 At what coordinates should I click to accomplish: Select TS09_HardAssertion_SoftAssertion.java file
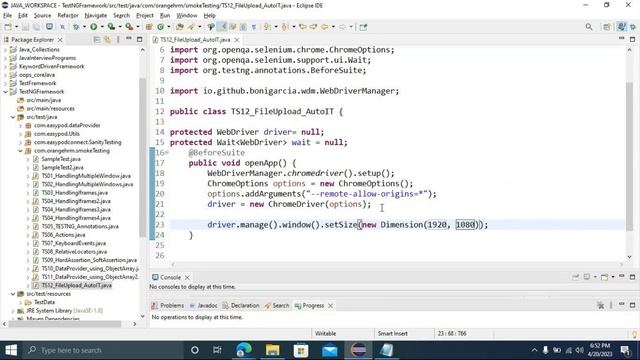(x=89, y=260)
